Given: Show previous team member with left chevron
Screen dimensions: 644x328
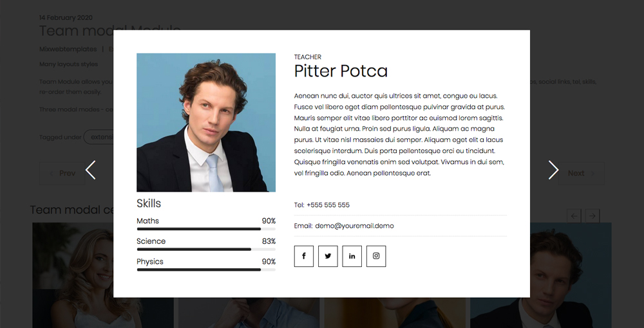Looking at the screenshot, I should 91,170.
